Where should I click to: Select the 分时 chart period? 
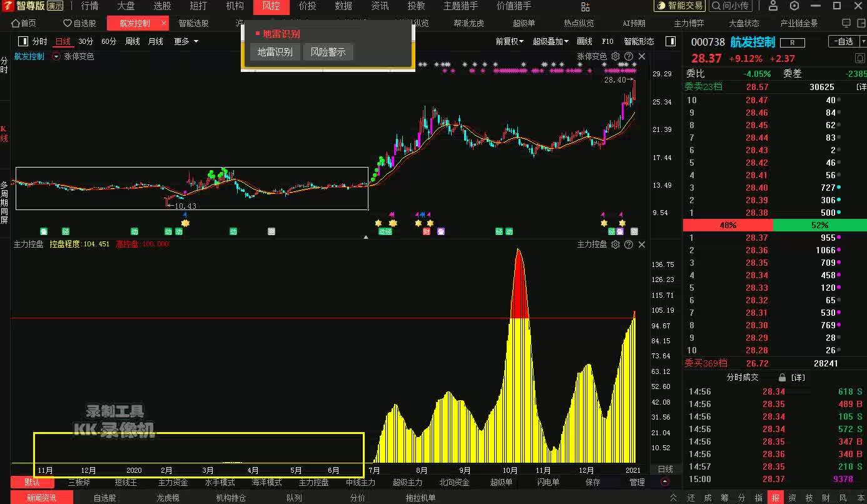[x=39, y=41]
